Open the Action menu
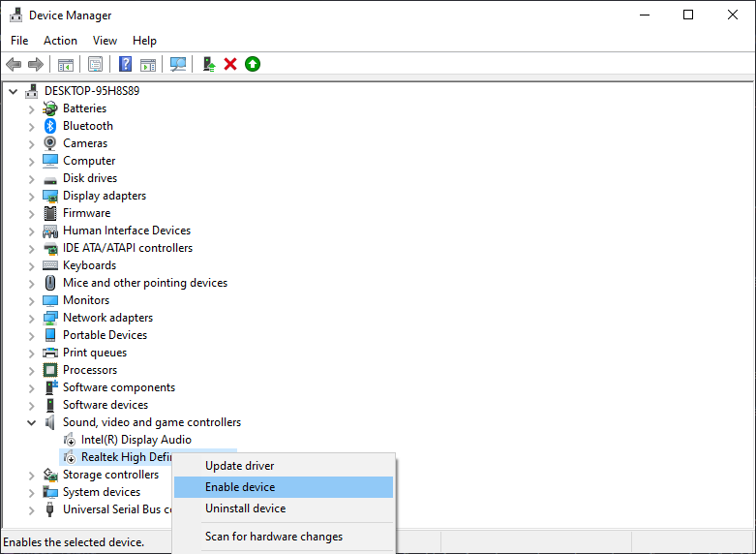Screen dimensions: 756x554 60,41
